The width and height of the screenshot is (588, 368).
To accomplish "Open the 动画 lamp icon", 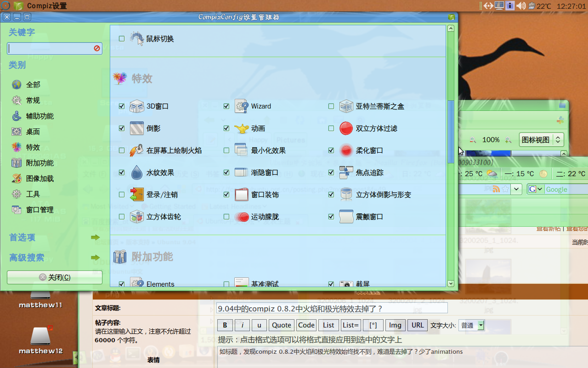I will [242, 128].
